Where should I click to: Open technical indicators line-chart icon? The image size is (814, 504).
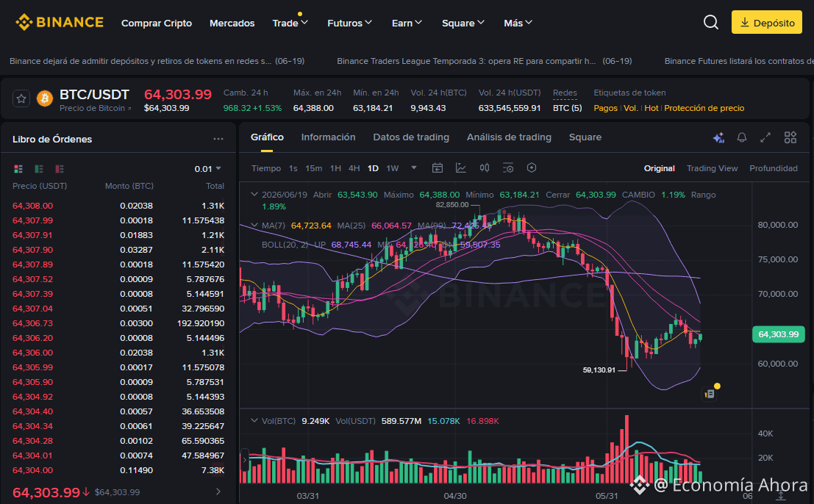click(460, 168)
